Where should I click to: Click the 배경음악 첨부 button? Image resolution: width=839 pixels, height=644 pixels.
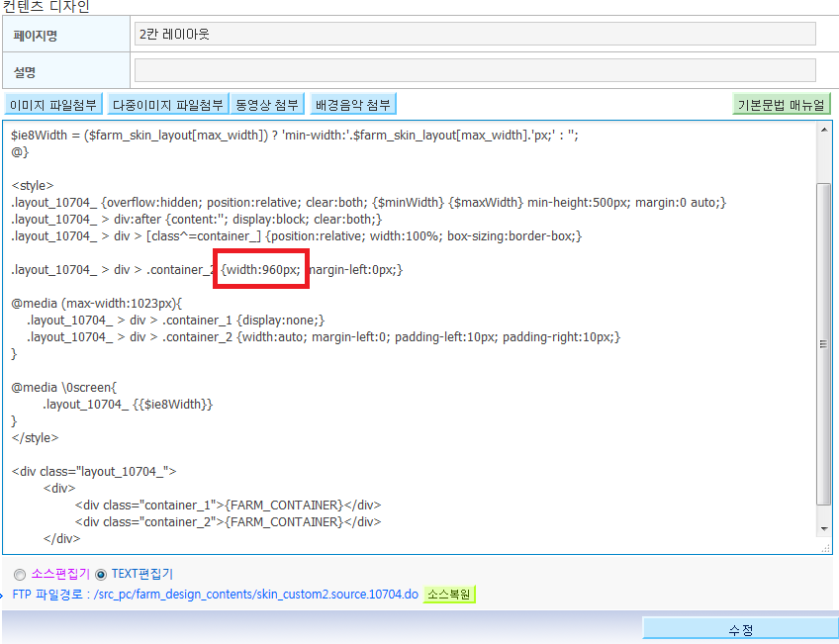pos(352,104)
